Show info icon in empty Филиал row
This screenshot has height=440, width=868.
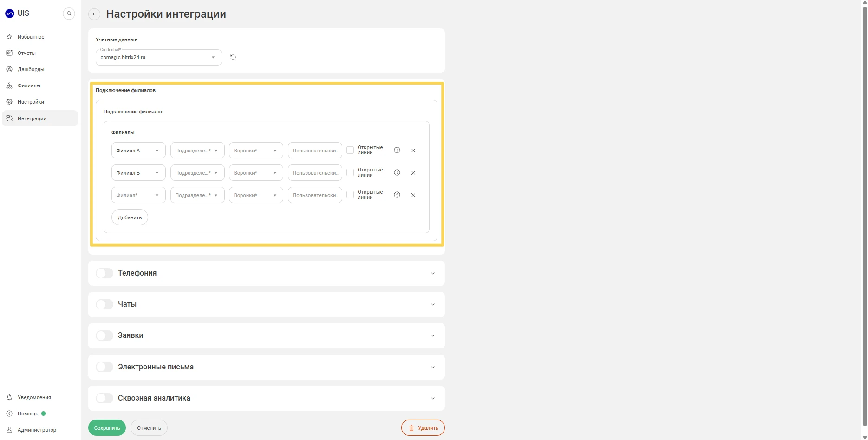(x=397, y=195)
